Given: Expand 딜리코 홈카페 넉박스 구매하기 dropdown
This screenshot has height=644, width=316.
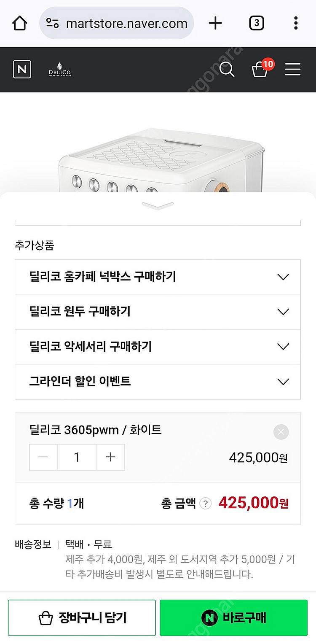Looking at the screenshot, I should (x=158, y=277).
